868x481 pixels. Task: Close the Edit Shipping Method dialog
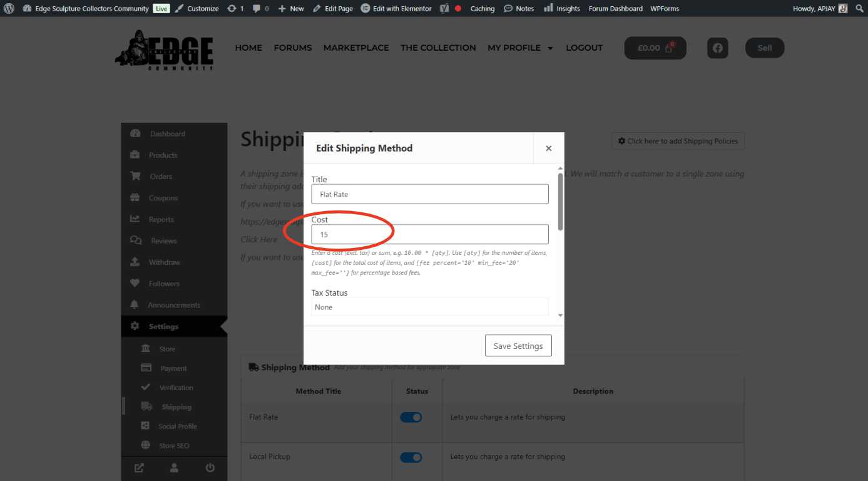548,148
